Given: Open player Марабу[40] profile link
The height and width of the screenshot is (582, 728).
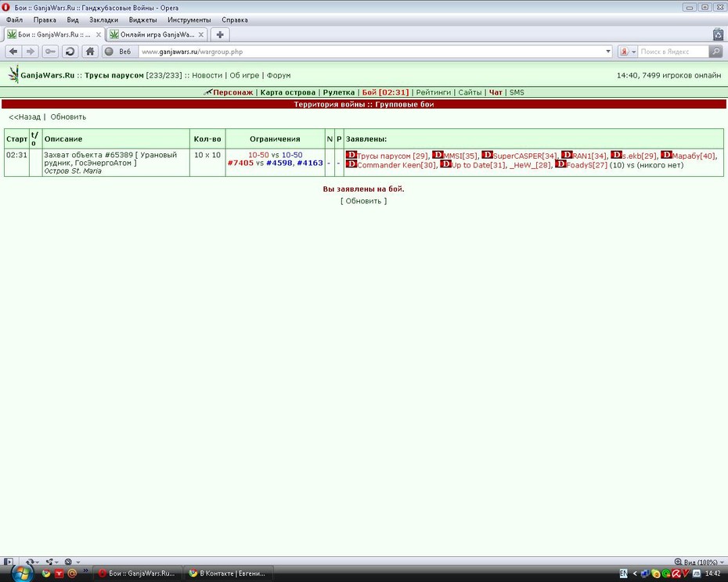Looking at the screenshot, I should click(x=694, y=156).
